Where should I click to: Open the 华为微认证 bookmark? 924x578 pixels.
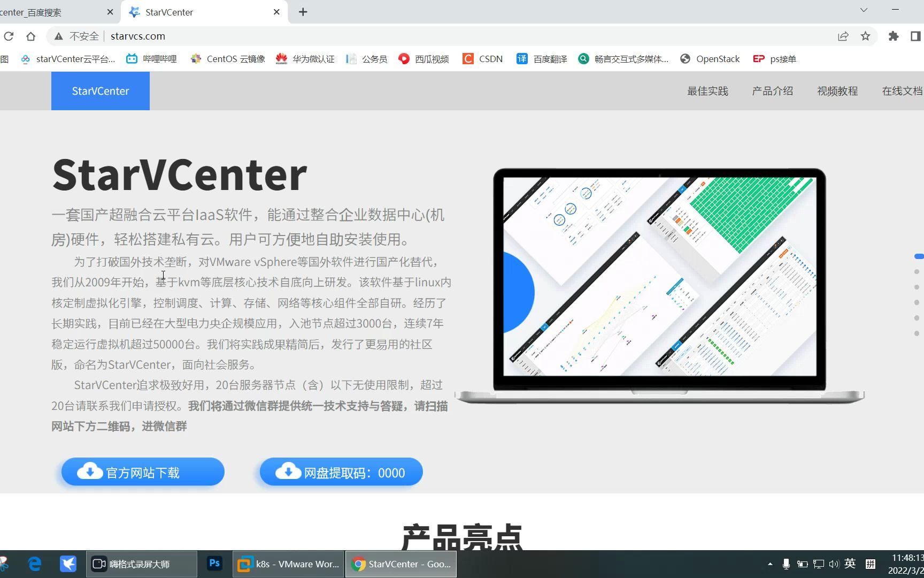(305, 59)
